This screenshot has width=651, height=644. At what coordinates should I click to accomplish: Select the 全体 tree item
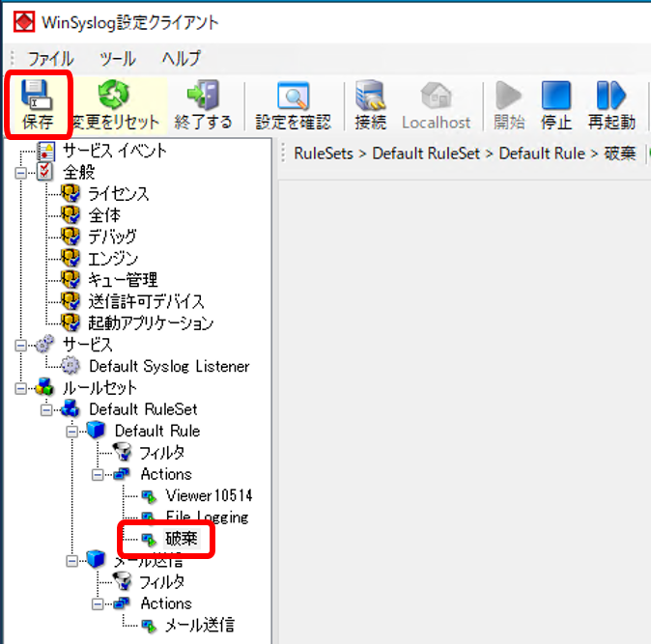click(104, 215)
